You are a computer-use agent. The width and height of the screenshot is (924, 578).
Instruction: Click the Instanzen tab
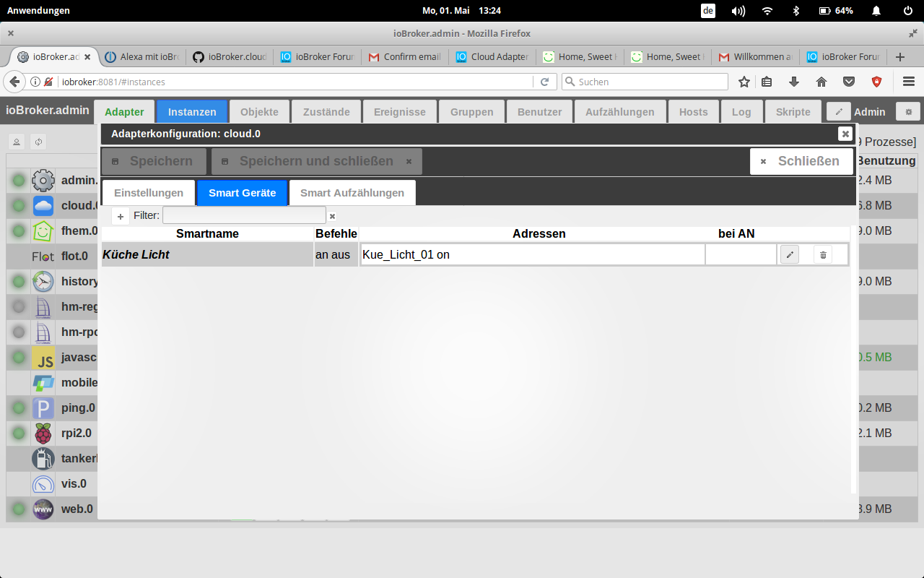pos(192,111)
